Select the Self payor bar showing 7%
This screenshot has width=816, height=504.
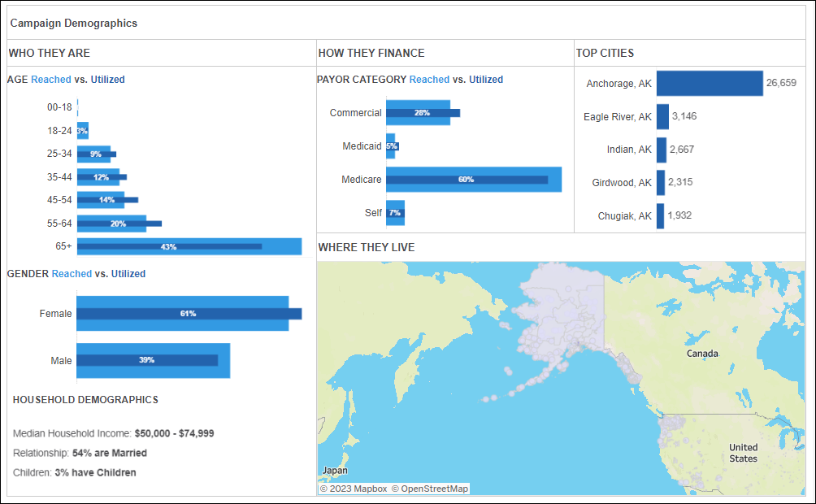click(x=393, y=212)
